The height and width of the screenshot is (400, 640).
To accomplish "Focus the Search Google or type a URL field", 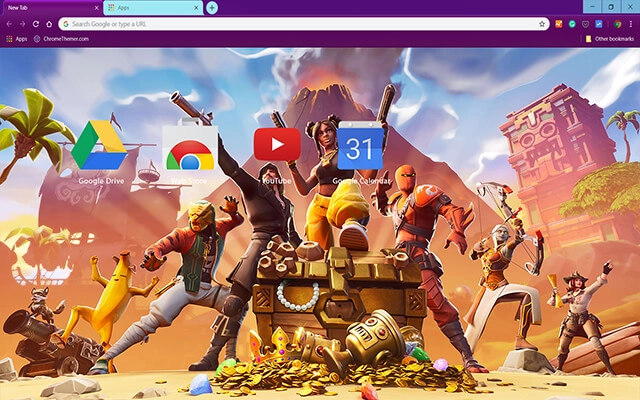I will tap(304, 24).
